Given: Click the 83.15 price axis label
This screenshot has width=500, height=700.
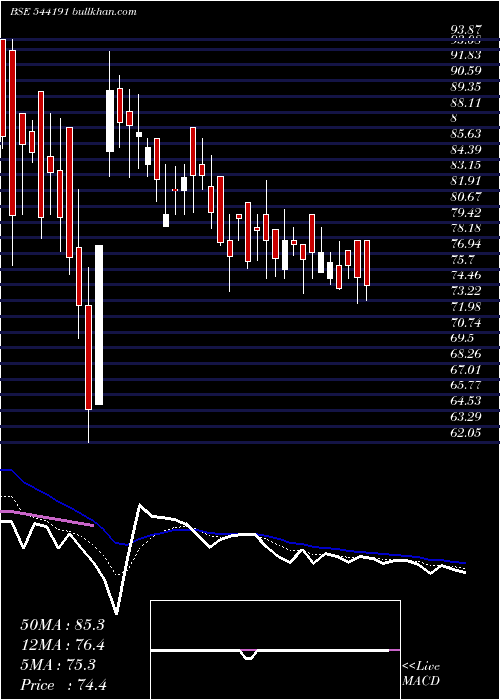Looking at the screenshot, I should point(466,165).
